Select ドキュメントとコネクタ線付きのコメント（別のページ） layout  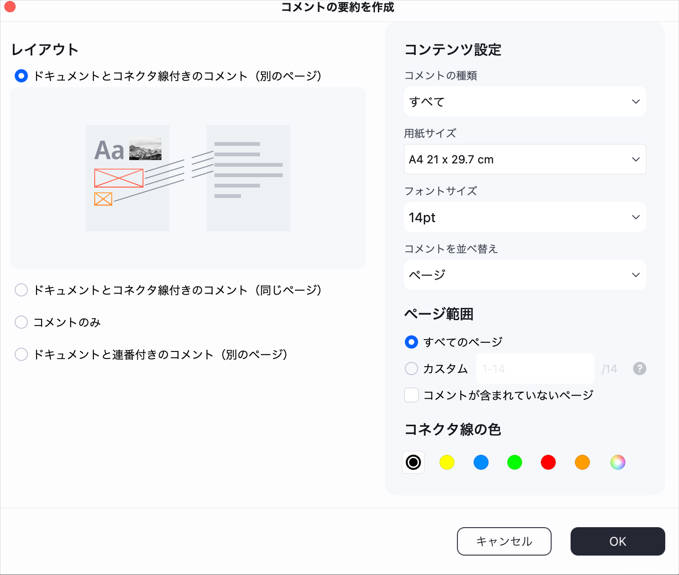point(21,75)
